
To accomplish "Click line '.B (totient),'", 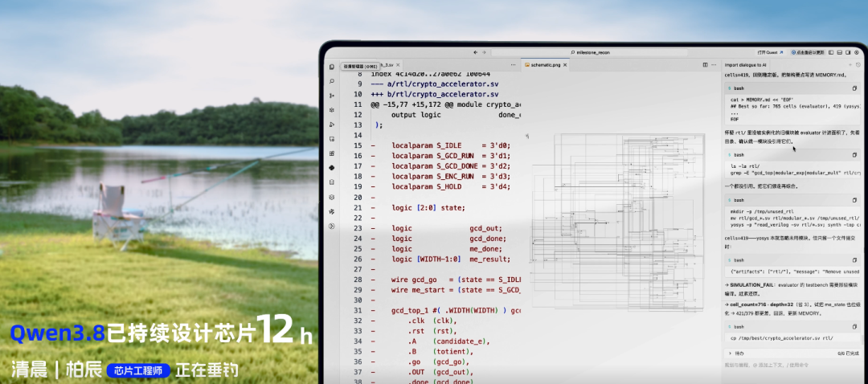I will (440, 351).
